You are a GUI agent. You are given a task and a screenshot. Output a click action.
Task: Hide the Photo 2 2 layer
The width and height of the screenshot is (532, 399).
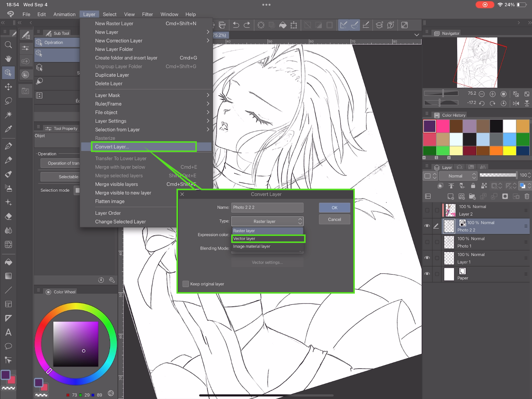pyautogui.click(x=427, y=226)
